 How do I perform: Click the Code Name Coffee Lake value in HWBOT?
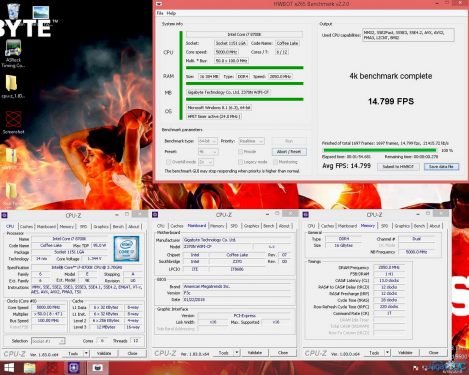coord(287,43)
